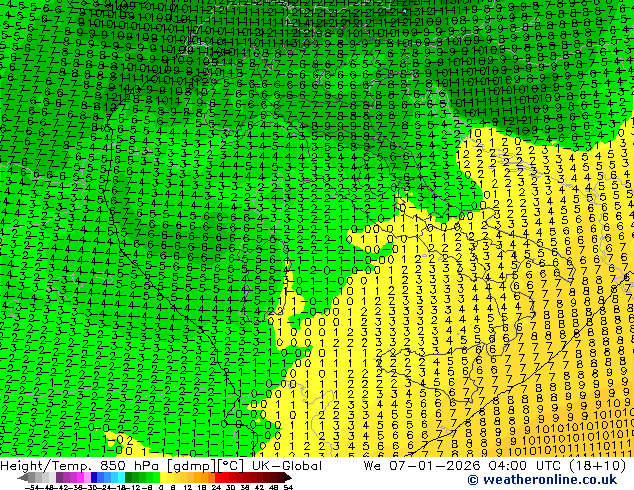Click the '[gdmp][°C]' units label
This screenshot has width=634, height=490.
206,466
